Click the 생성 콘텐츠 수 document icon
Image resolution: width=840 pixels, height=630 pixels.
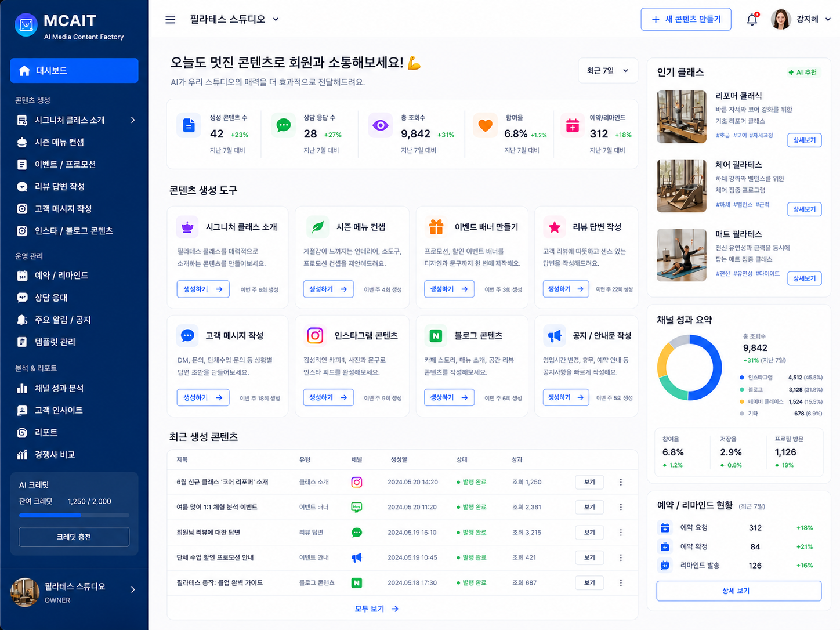click(189, 125)
